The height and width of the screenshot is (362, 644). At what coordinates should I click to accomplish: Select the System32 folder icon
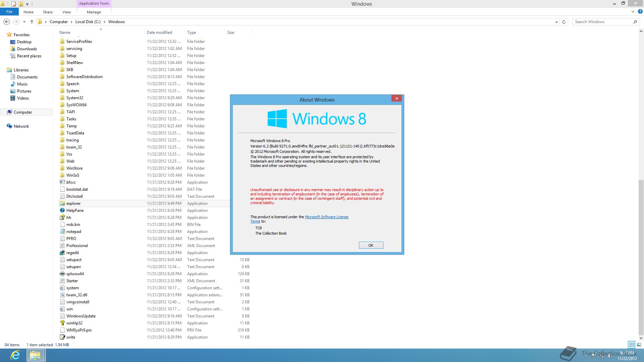point(62,98)
